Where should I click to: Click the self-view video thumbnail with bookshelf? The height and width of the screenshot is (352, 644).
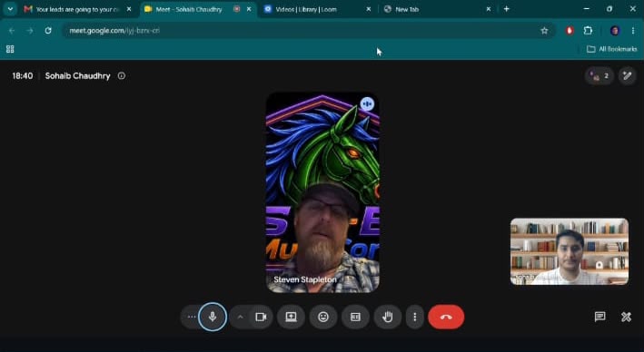570,251
